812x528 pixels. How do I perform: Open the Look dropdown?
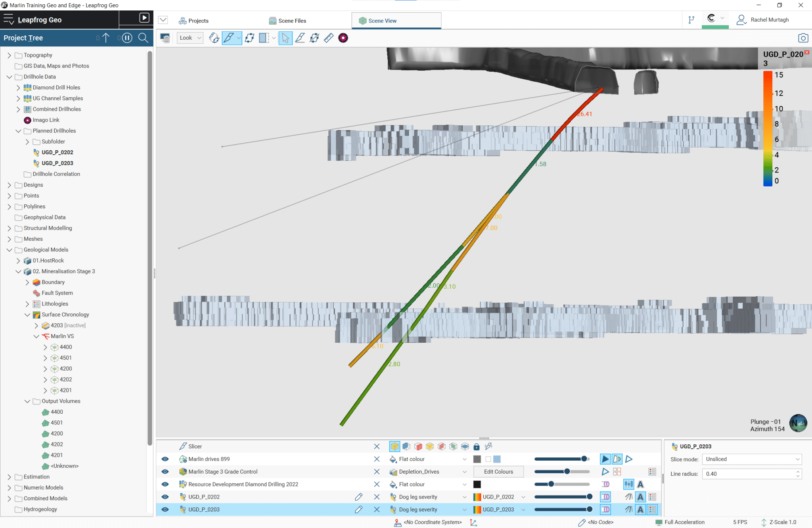[190, 38]
